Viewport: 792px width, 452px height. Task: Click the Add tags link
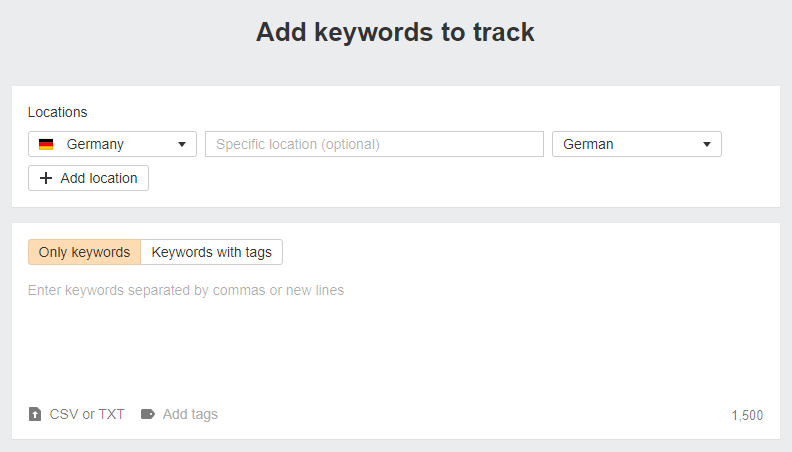190,414
